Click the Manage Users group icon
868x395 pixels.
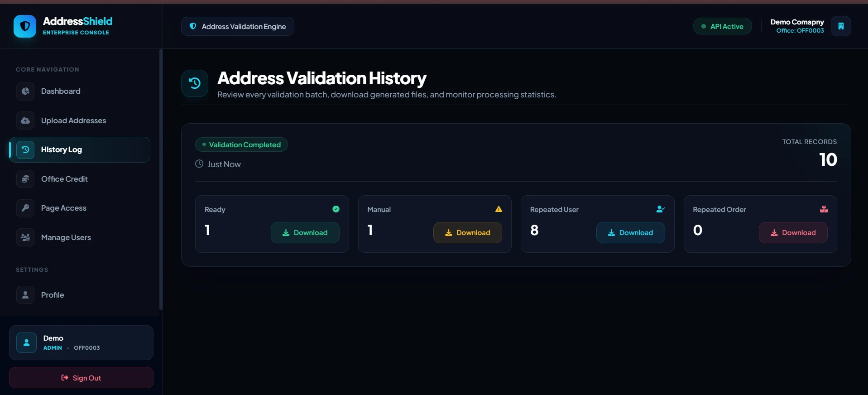(x=25, y=237)
